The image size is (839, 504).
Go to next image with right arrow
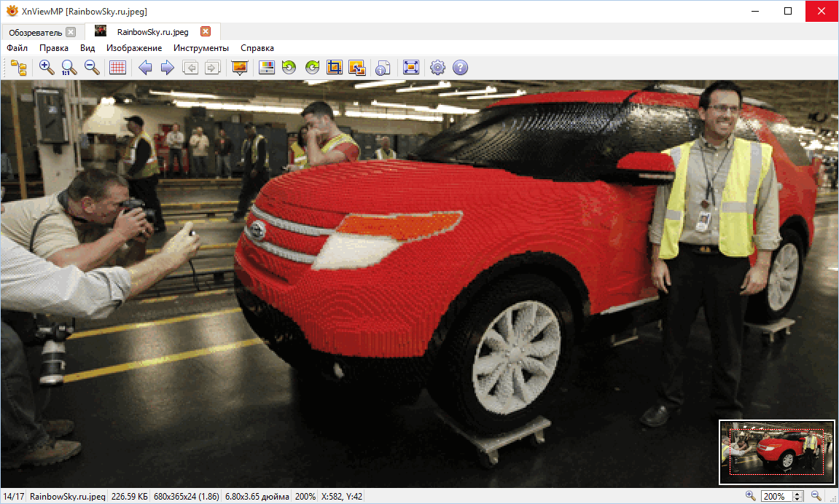point(168,68)
